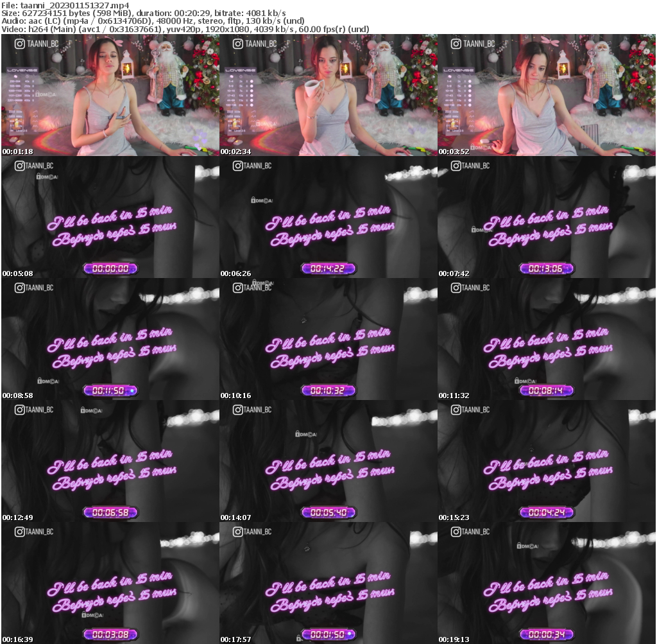Screen dimensions: 657x644
Task: Open the thumbnail at timestamp 00:03:52
Action: [547, 95]
